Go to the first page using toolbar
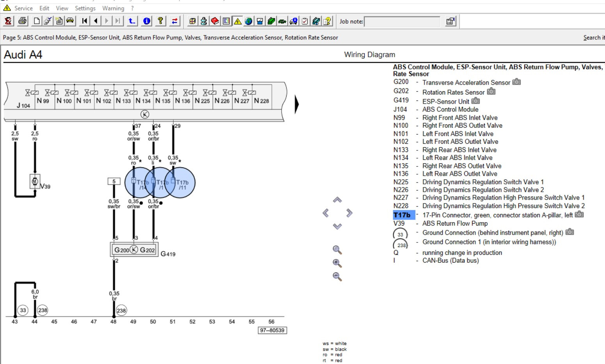 point(84,21)
